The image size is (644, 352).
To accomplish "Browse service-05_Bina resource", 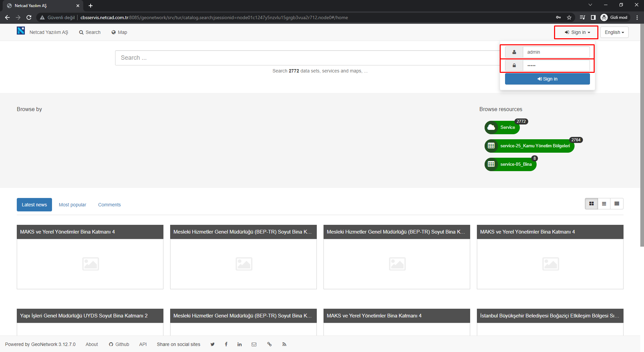I will [x=510, y=164].
